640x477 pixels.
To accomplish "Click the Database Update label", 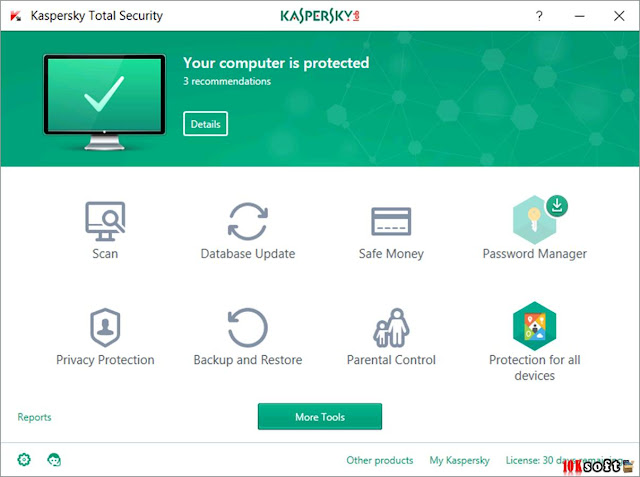I will pos(248,254).
